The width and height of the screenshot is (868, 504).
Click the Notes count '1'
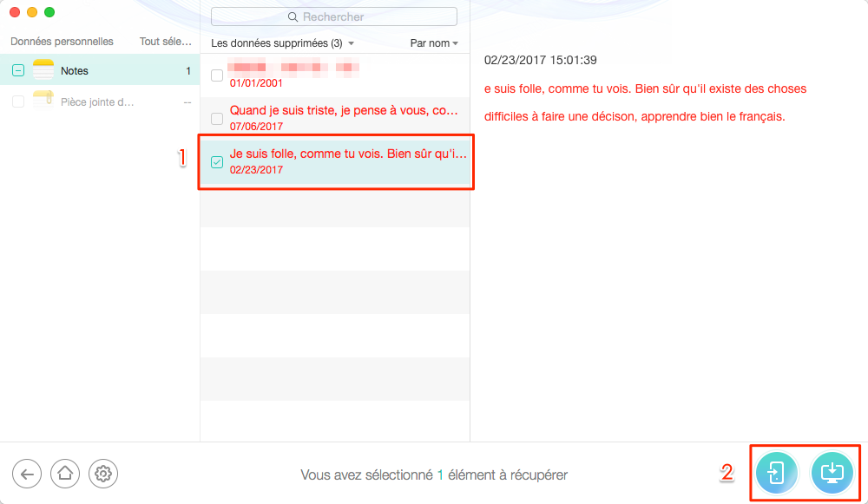coord(188,71)
